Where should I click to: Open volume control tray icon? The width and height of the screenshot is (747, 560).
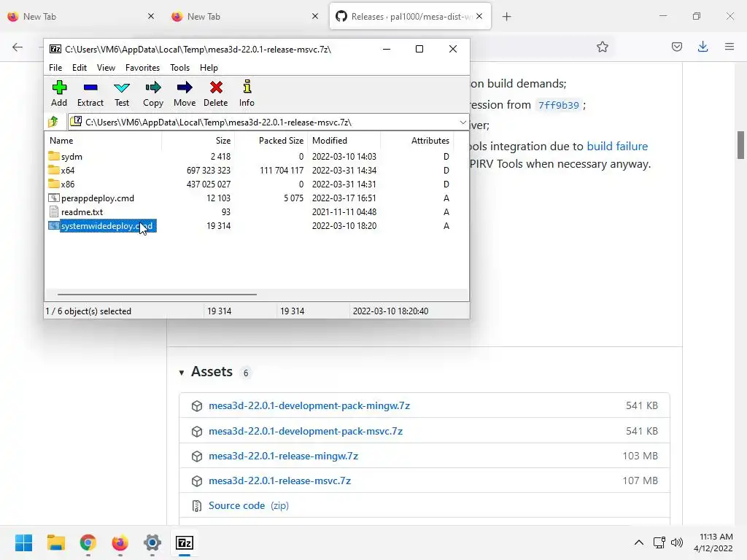coord(676,542)
